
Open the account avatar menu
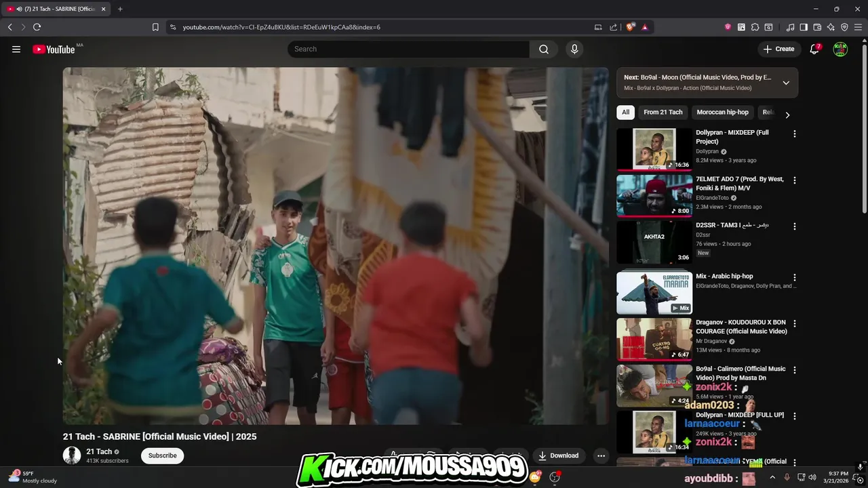(x=840, y=49)
